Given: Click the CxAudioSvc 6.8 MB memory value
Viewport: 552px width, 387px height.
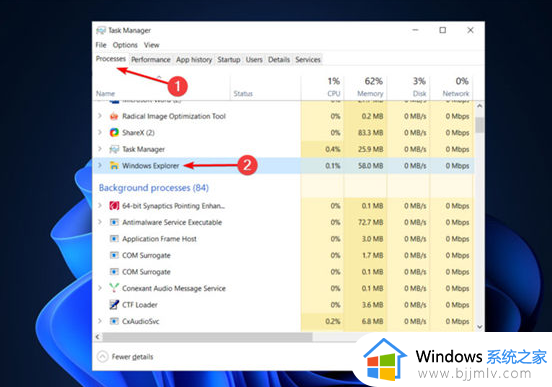Looking at the screenshot, I should [372, 321].
